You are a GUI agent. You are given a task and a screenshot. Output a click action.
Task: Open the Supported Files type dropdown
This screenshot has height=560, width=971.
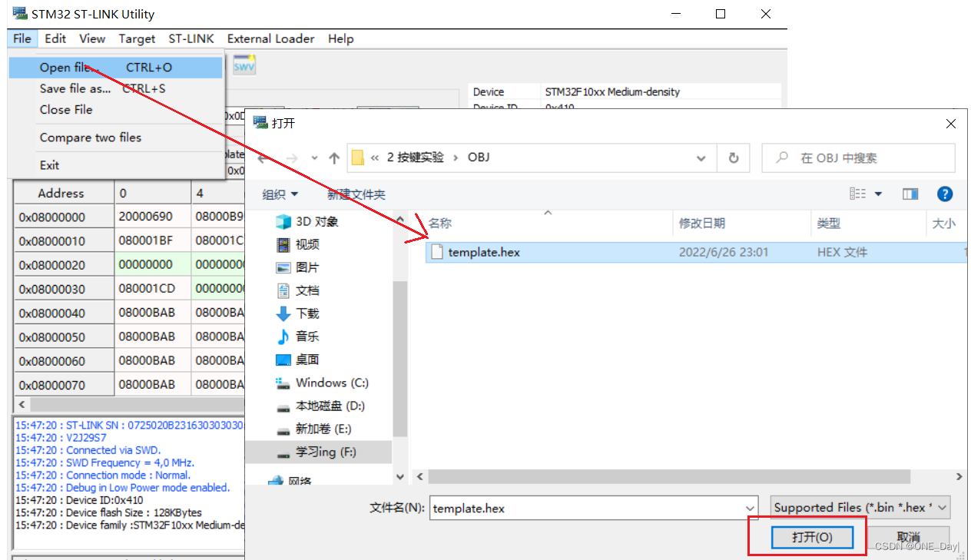[x=860, y=507]
